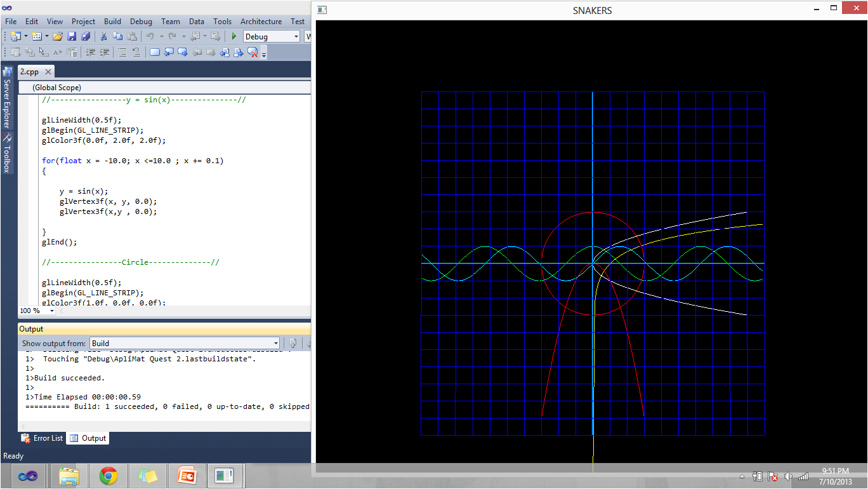Click the SNAKERS window system menu icon
The height and width of the screenshot is (489, 868).
pyautogui.click(x=322, y=10)
